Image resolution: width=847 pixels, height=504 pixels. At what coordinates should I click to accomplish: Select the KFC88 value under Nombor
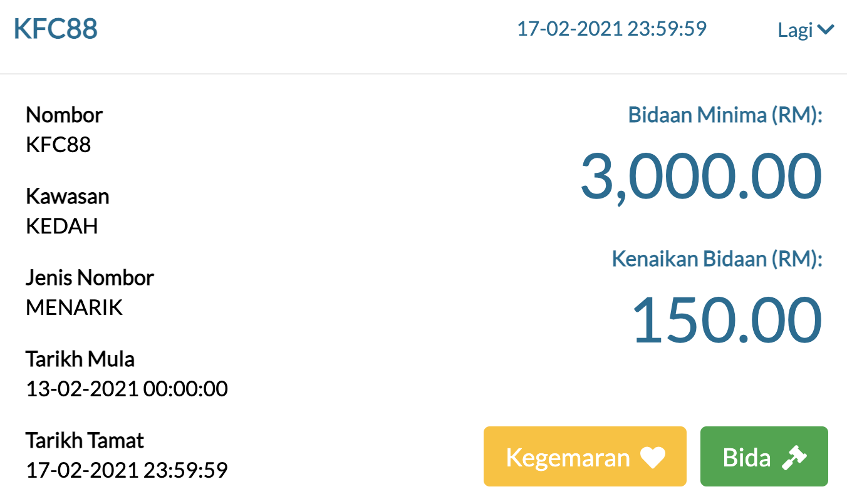[58, 145]
